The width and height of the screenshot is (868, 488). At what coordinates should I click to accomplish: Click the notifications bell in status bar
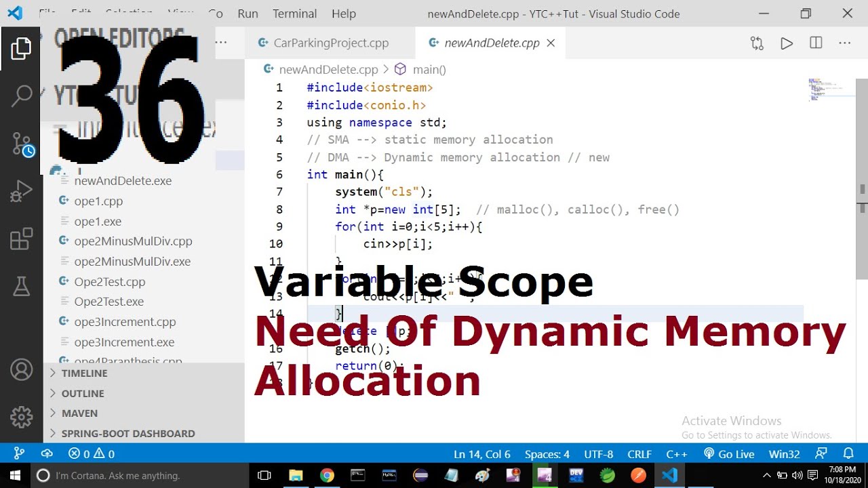(x=848, y=453)
